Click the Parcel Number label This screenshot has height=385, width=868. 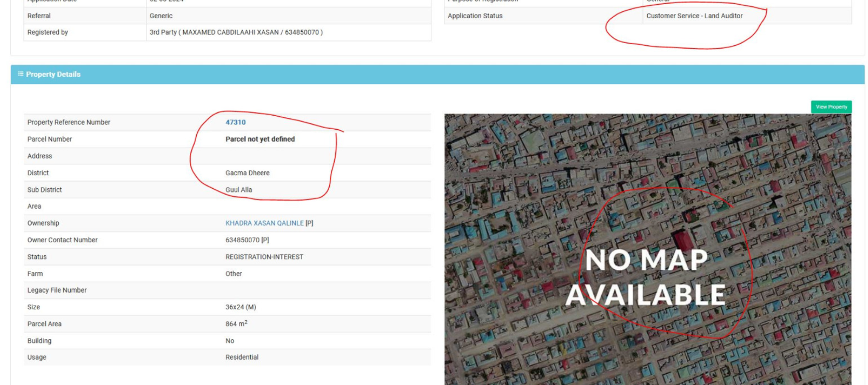point(50,139)
